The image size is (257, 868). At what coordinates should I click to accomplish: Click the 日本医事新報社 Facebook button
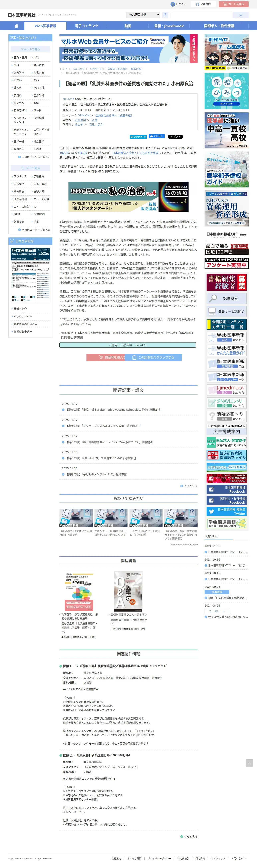(x=226, y=489)
